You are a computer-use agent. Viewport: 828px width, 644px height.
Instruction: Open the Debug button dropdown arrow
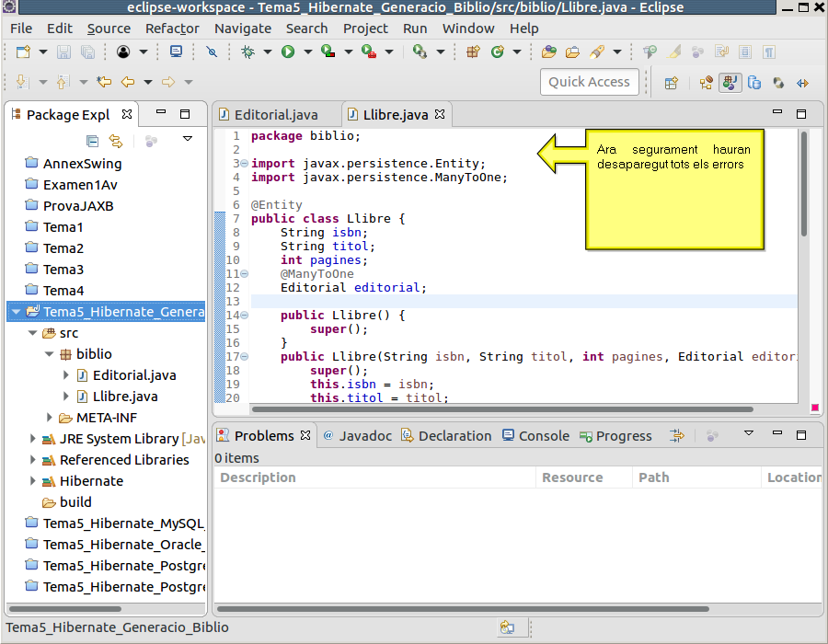click(x=268, y=52)
